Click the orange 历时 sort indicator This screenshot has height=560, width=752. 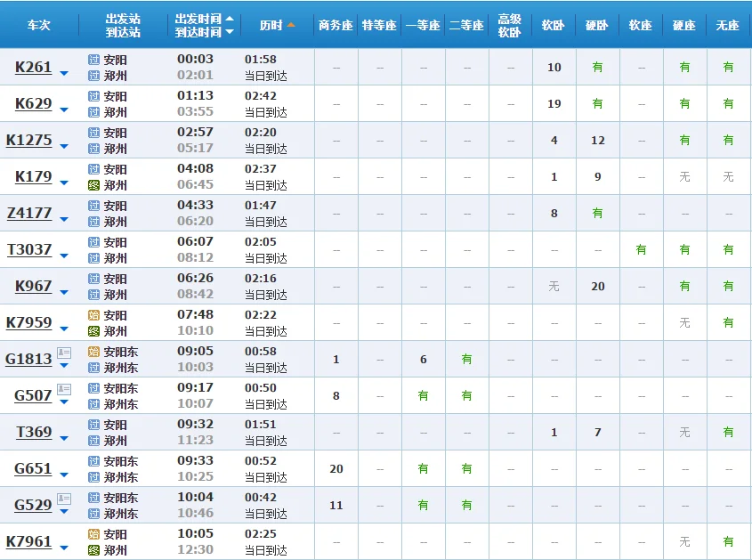(290, 26)
